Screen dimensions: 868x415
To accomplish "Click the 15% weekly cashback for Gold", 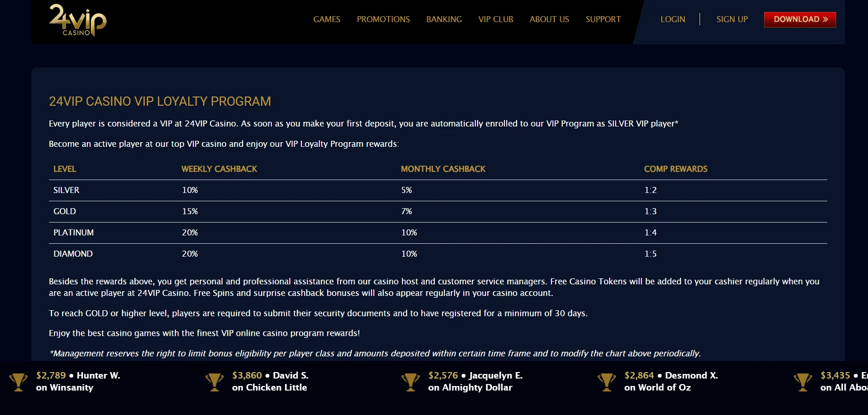I will click(190, 211).
